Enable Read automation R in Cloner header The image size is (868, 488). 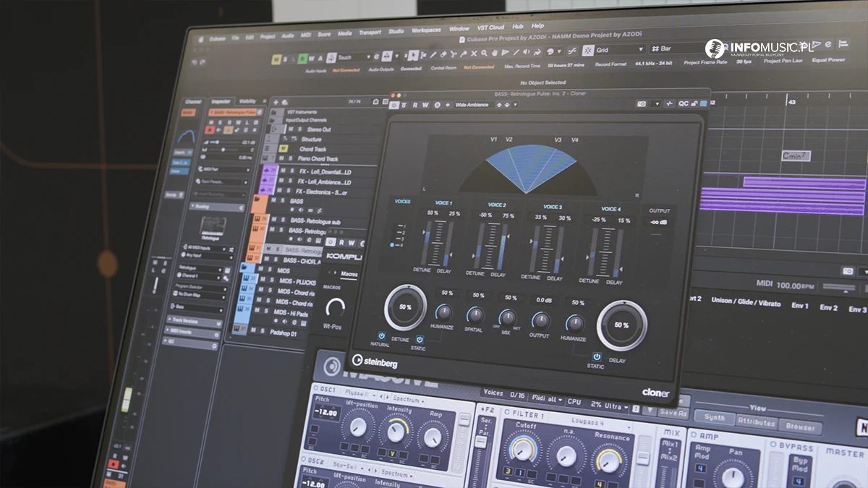[416, 105]
